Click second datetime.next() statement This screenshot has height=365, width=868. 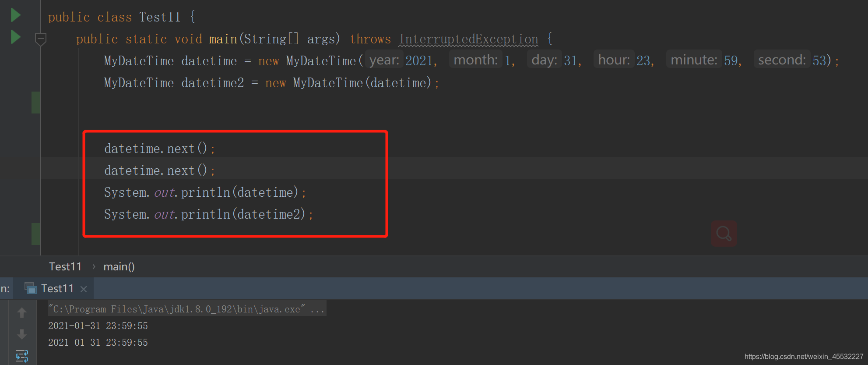pos(160,170)
